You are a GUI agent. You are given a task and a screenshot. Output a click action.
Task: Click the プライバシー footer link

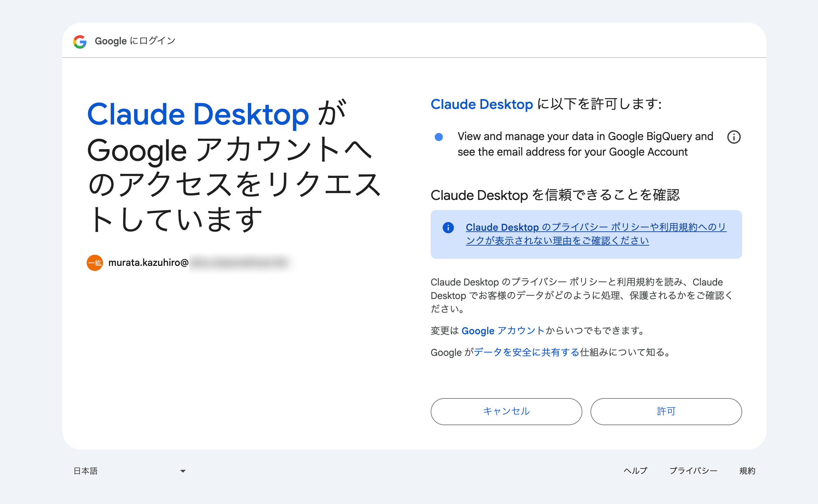[693, 471]
